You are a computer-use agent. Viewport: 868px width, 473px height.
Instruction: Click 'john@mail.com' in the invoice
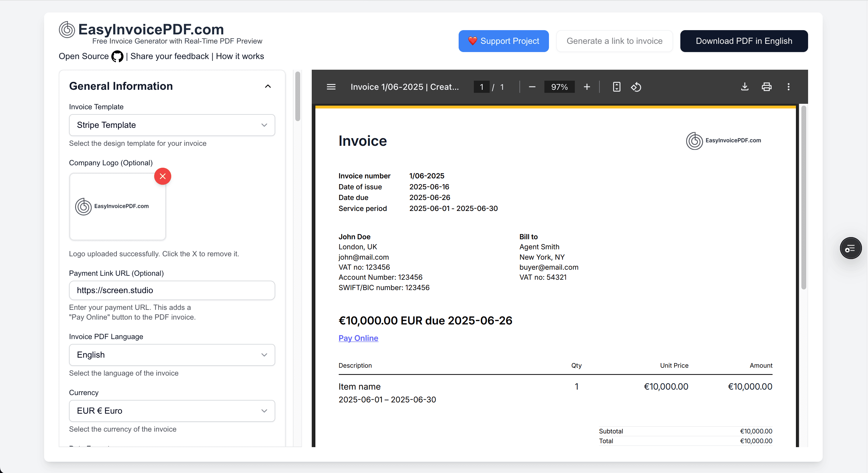point(363,257)
